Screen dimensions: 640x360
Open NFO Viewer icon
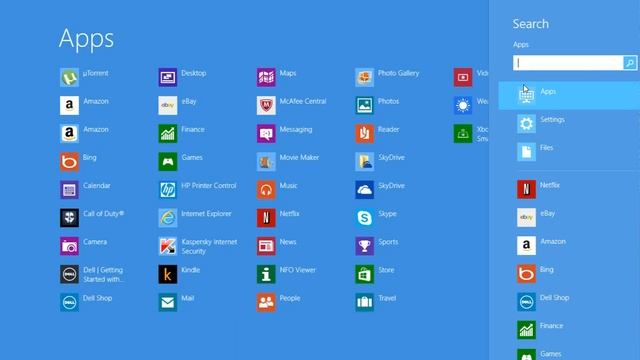(x=266, y=274)
